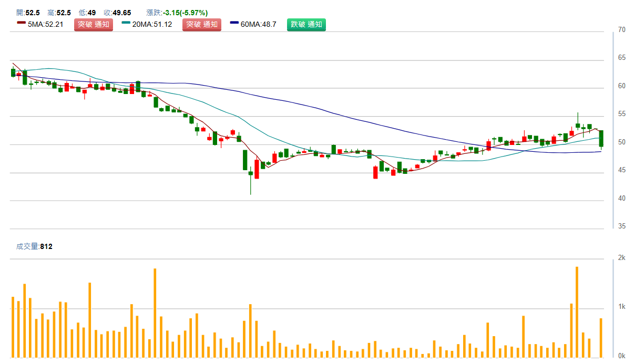Click the navy 60MA legend swatch
Viewport: 634px width, 364px height.
[x=234, y=23]
